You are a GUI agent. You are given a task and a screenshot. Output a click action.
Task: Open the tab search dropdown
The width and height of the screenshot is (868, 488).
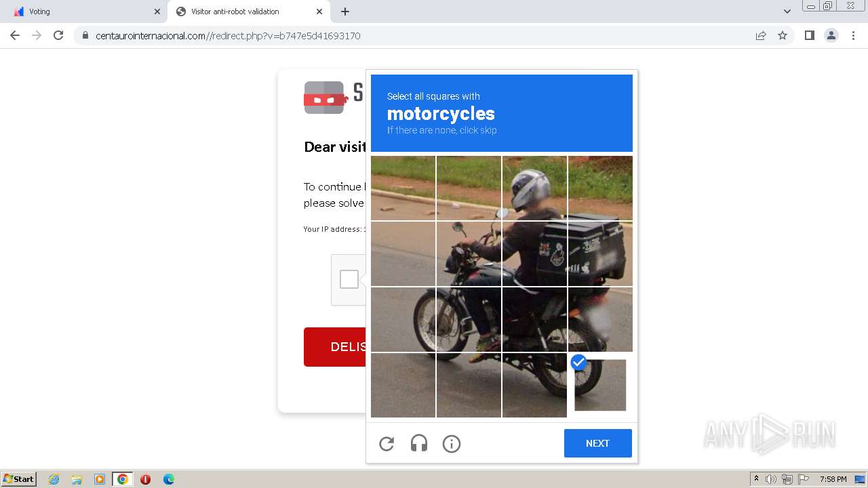tap(787, 12)
